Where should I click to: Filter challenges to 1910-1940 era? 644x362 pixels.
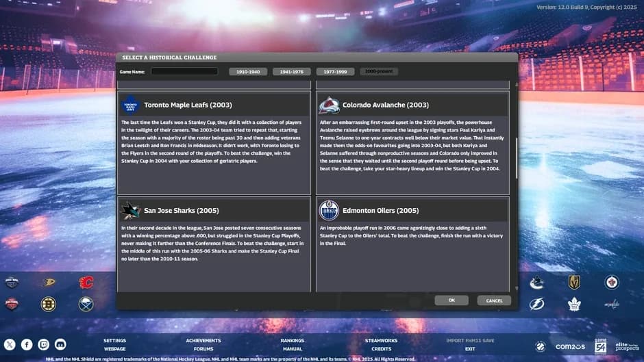(x=248, y=71)
